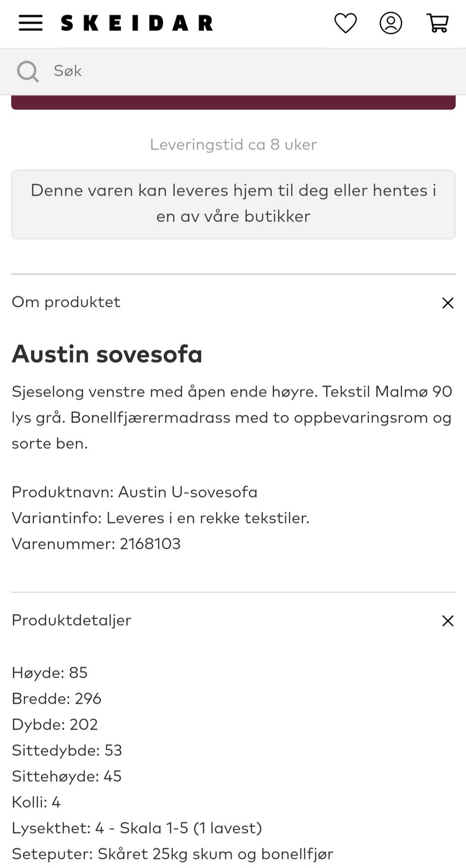Image resolution: width=466 pixels, height=868 pixels.
Task: Click the Produktnavn Austin U-sovesofa line
Action: pos(134,492)
